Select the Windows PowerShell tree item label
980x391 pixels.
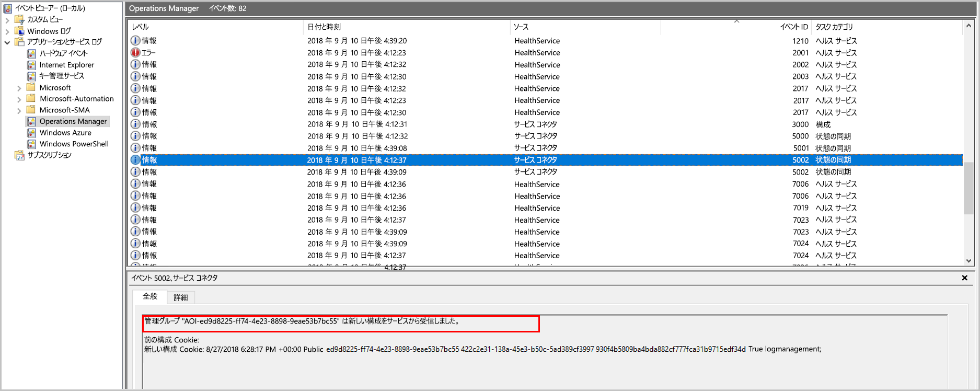pos(74,144)
